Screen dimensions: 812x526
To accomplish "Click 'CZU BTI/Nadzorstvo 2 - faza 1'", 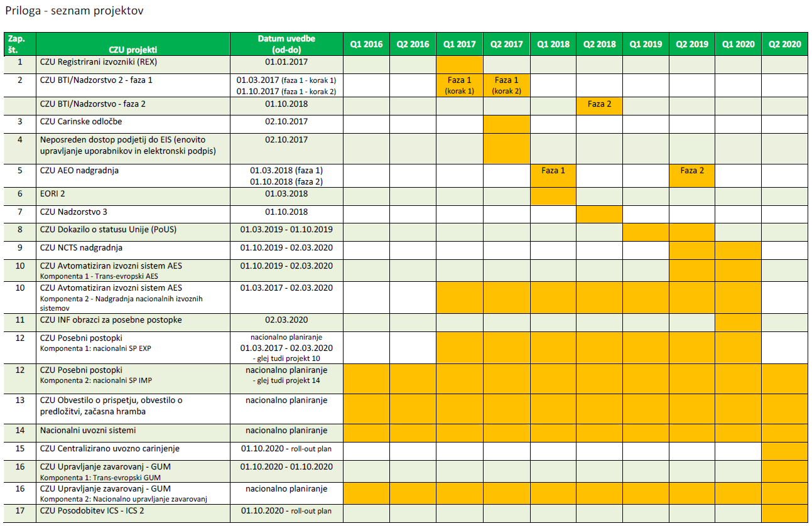I will (96, 80).
